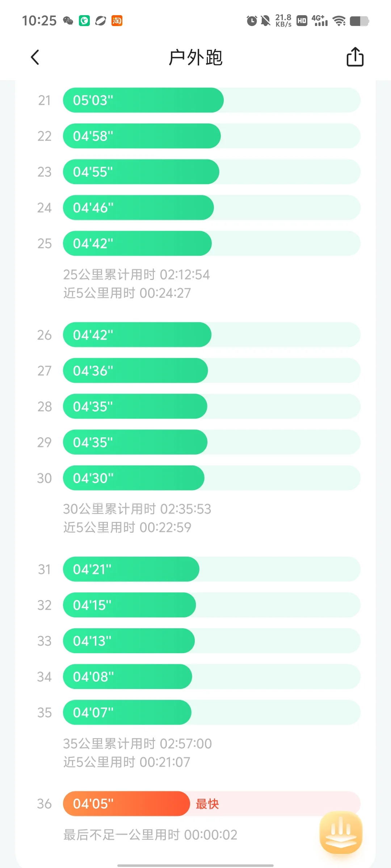Tap the 25公里累计用时 02:12:54 summary
Screen dimensions: 391x868
click(x=136, y=275)
